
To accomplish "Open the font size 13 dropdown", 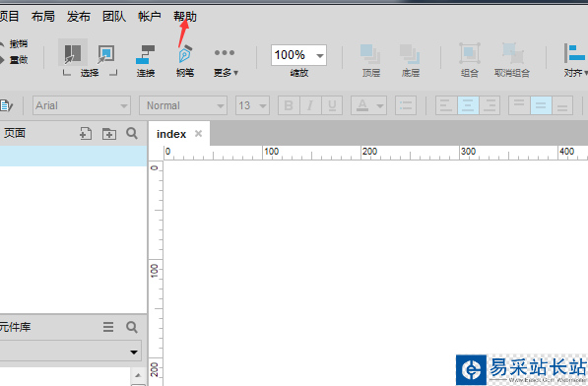I will (252, 105).
